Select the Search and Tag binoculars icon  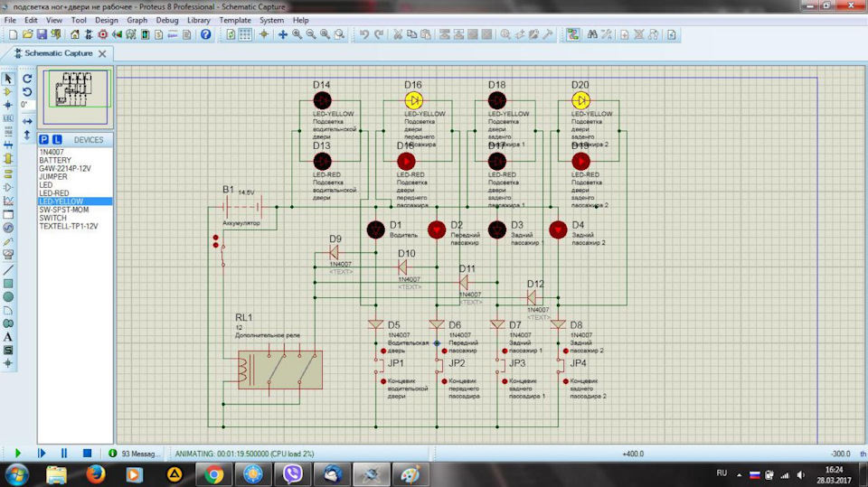click(592, 34)
